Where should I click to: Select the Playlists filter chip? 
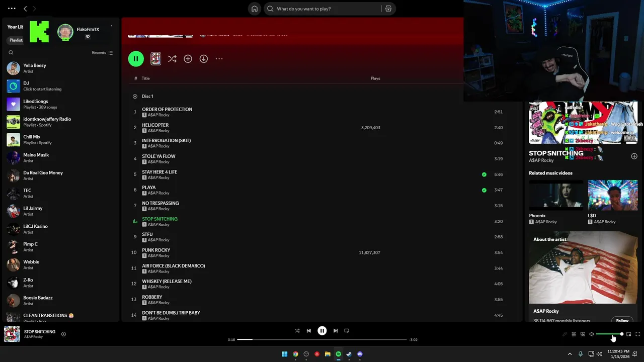[x=16, y=40]
